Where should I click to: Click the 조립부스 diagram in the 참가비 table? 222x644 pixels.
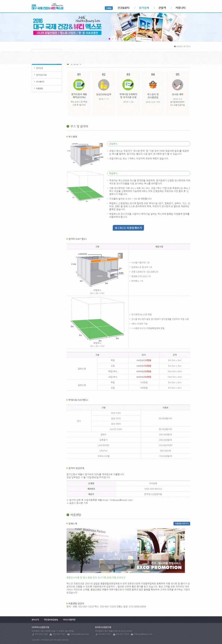tap(97, 270)
